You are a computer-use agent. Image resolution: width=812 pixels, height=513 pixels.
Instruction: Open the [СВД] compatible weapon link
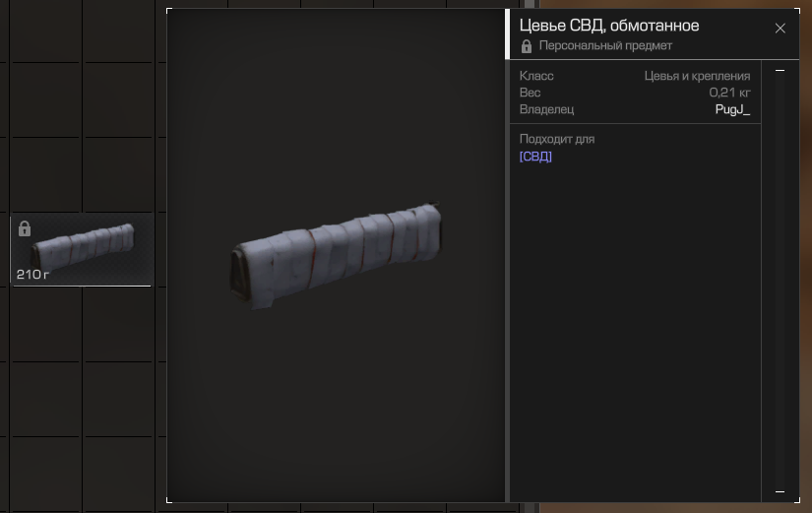click(535, 157)
